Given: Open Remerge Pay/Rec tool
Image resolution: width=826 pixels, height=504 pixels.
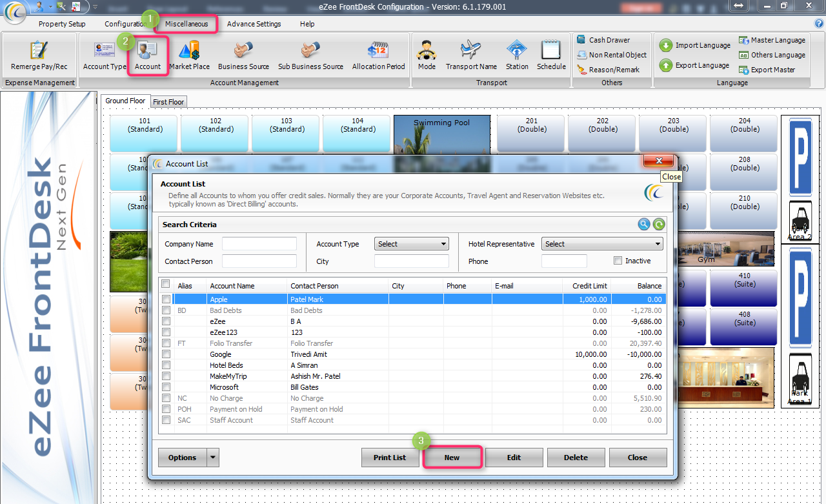Looking at the screenshot, I should point(39,55).
